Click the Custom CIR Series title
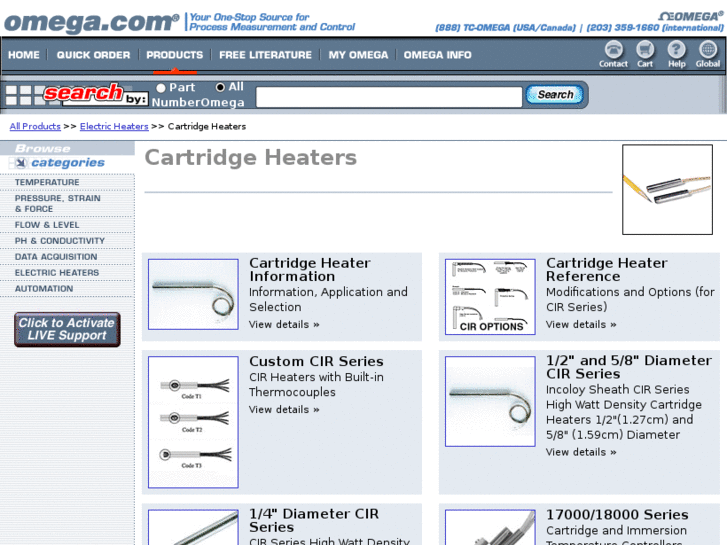The height and width of the screenshot is (545, 727). point(316,361)
